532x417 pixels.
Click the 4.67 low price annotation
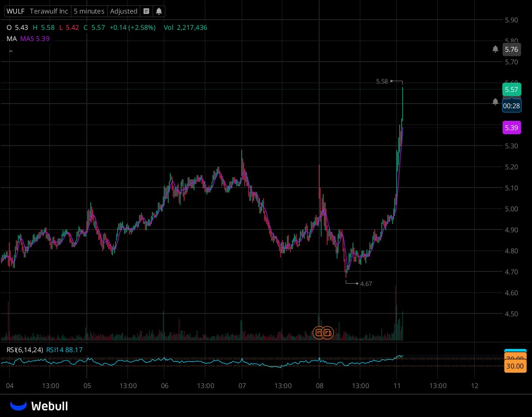click(366, 284)
